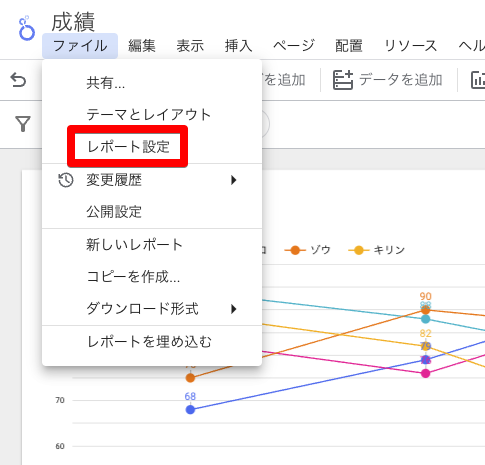Open the 編集 menu
485x465 pixels.
point(142,46)
